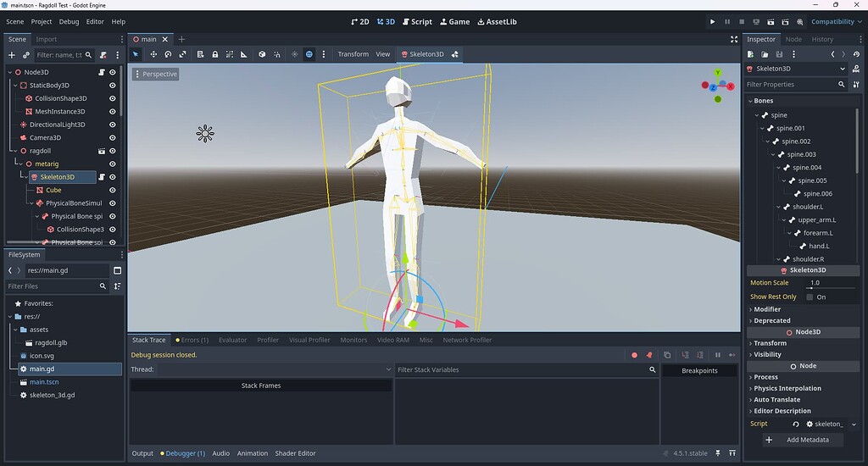Open the Thread dropdown in debugger
868x466 pixels.
click(275, 369)
